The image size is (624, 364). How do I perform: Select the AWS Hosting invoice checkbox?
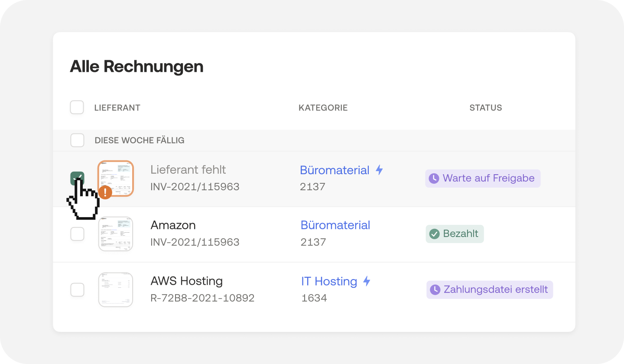pos(77,289)
